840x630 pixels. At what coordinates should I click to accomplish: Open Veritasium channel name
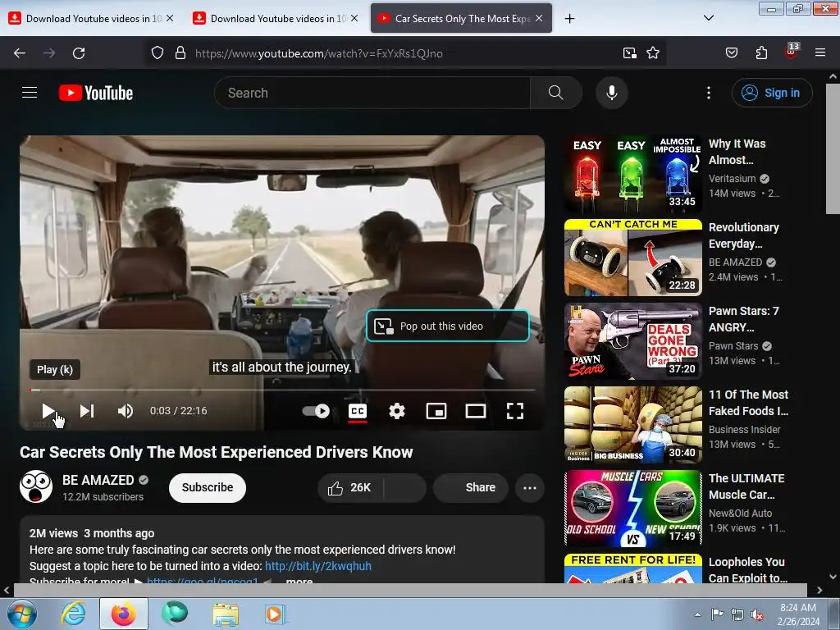click(732, 178)
